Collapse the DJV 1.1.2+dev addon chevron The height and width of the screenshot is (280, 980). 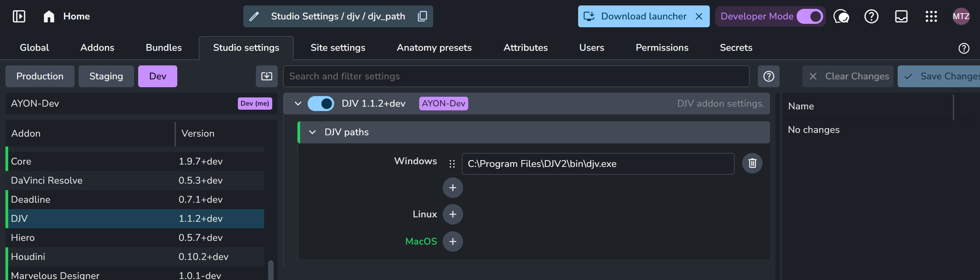tap(298, 104)
